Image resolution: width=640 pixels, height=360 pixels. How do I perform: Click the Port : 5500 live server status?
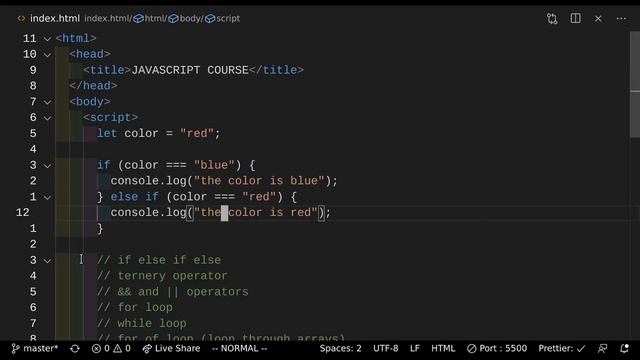pos(497,349)
